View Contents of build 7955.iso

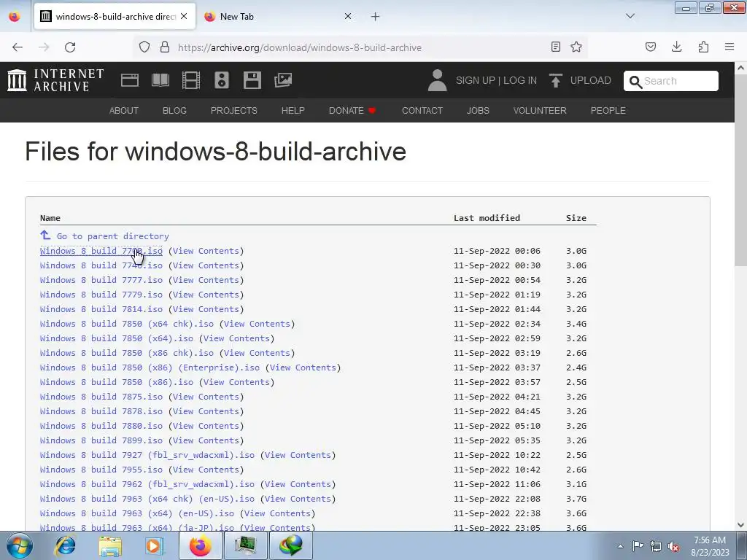(x=206, y=470)
